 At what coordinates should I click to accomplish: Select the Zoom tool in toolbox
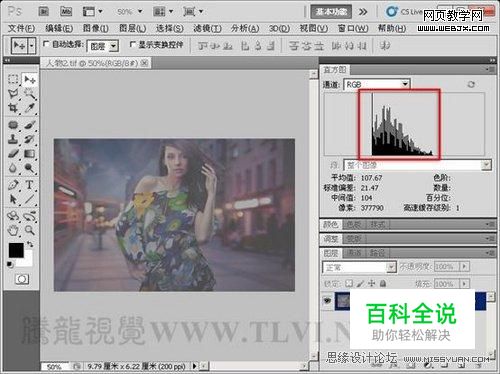29,230
